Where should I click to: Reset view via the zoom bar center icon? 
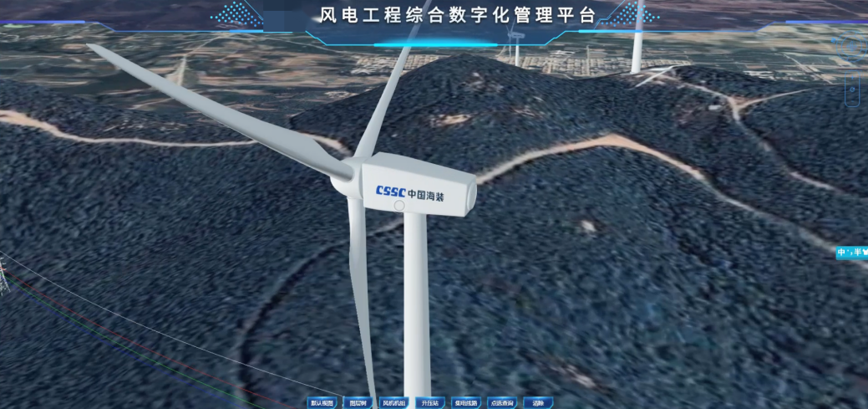pyautogui.click(x=852, y=88)
